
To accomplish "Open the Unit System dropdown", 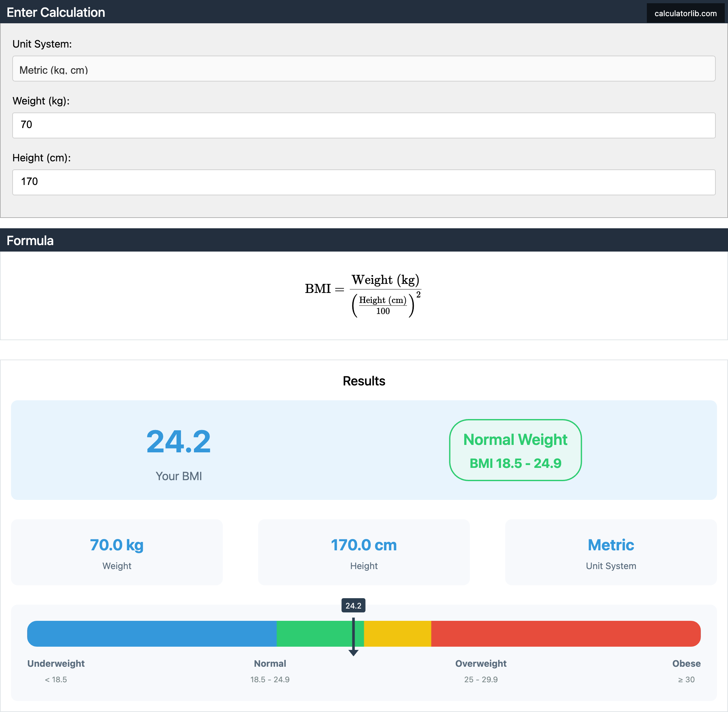I will click(x=364, y=69).
